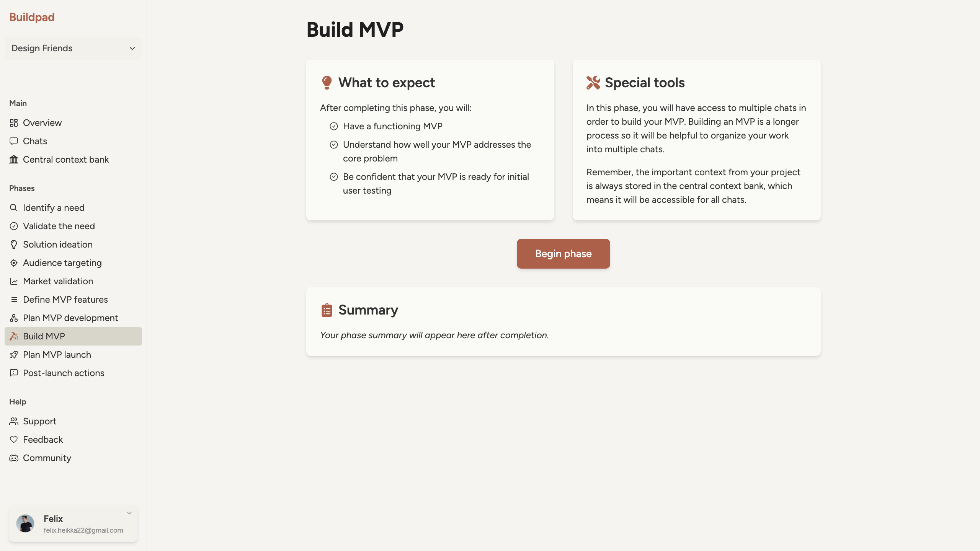Open the Design Friends project dropdown
This screenshot has width=980, height=551.
tap(73, 48)
